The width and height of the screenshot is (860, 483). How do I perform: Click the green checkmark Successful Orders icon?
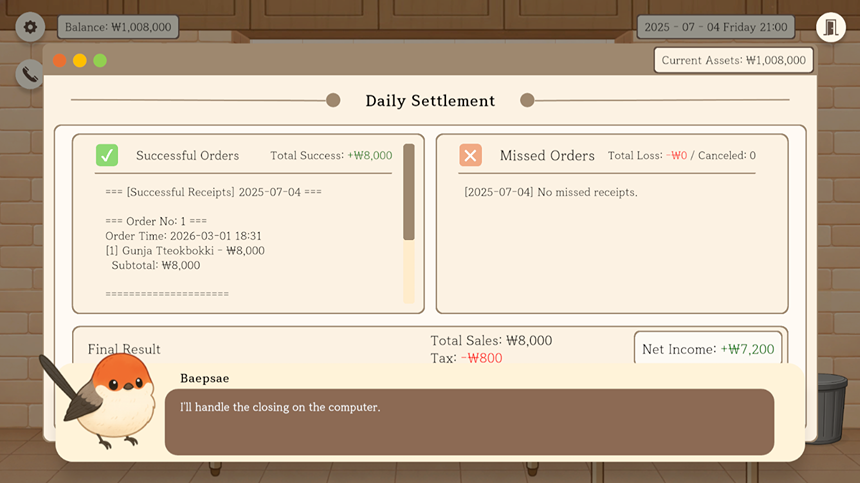pos(107,155)
